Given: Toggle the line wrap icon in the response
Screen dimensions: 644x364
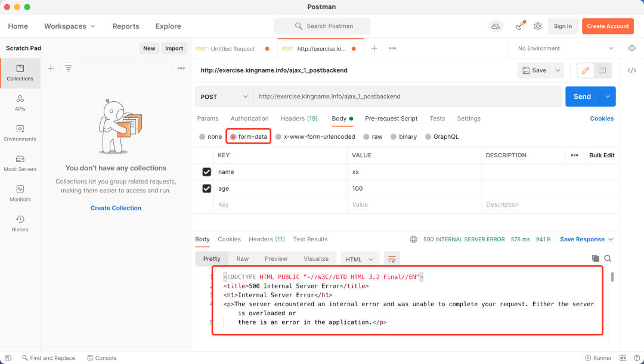Looking at the screenshot, I should point(392,259).
